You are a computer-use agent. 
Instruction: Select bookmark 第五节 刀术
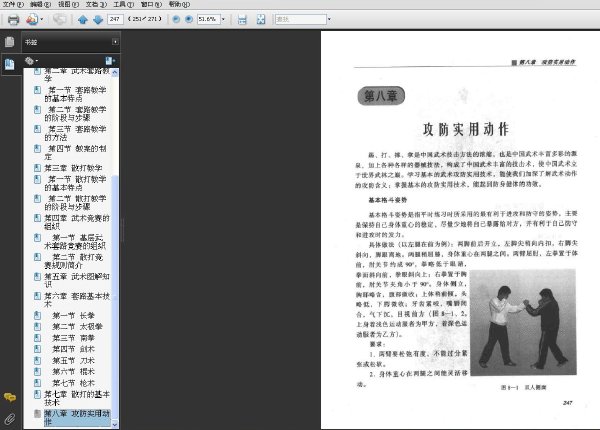pyautogui.click(x=73, y=361)
